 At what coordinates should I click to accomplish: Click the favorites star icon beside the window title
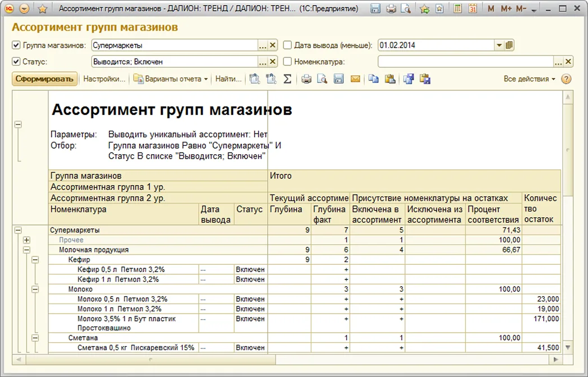coord(43,8)
